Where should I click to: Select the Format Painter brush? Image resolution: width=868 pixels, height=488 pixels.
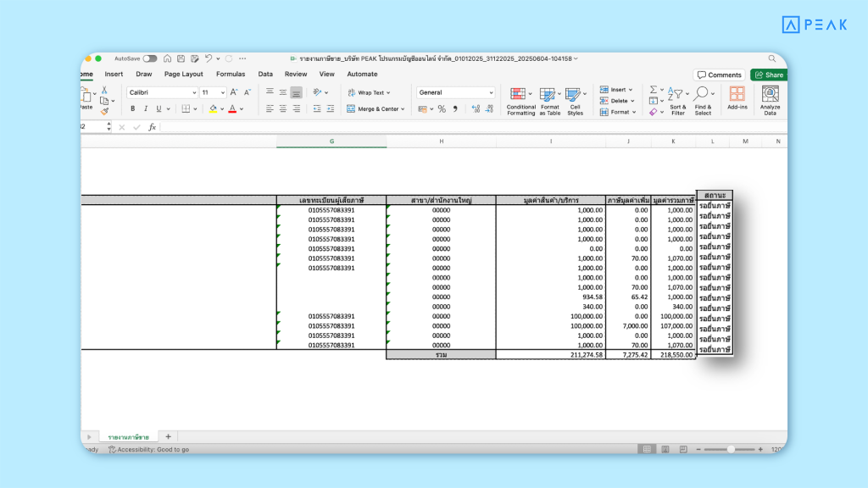[104, 111]
